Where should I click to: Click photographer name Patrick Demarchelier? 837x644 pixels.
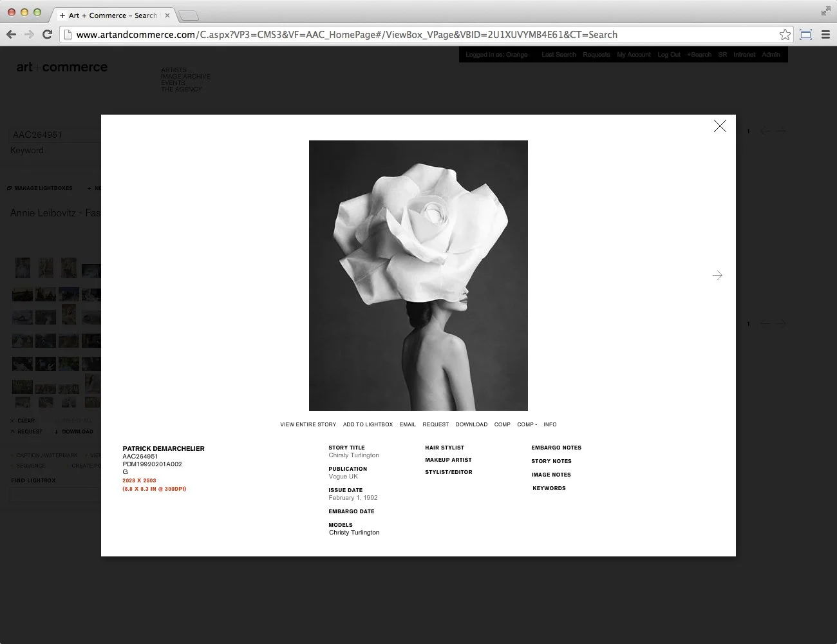pos(164,448)
